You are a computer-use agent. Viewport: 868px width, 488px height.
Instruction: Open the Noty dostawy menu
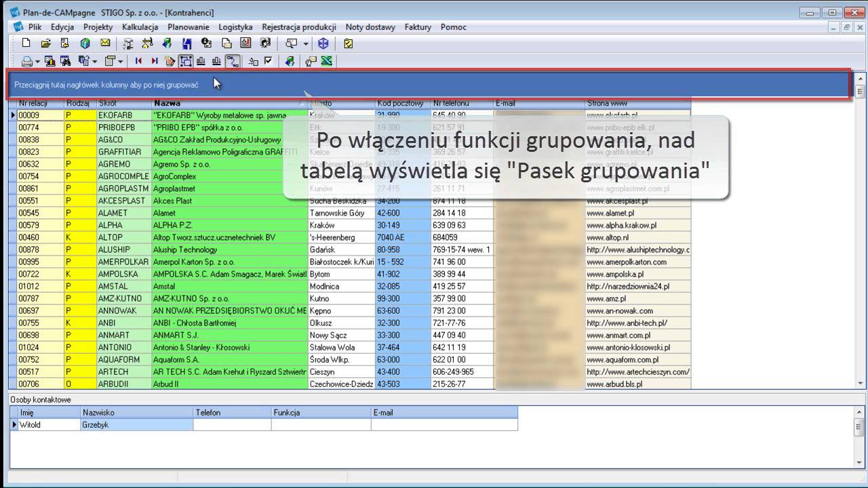pyautogui.click(x=370, y=27)
